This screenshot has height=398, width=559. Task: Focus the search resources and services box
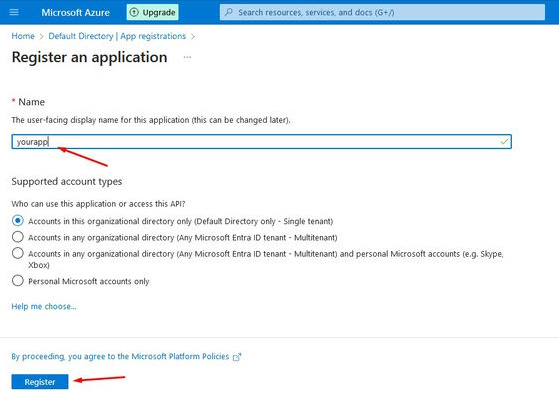click(382, 12)
